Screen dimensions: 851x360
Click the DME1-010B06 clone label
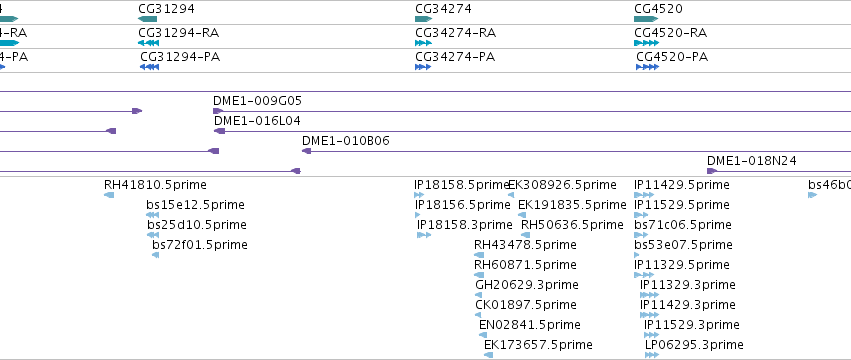(346, 141)
